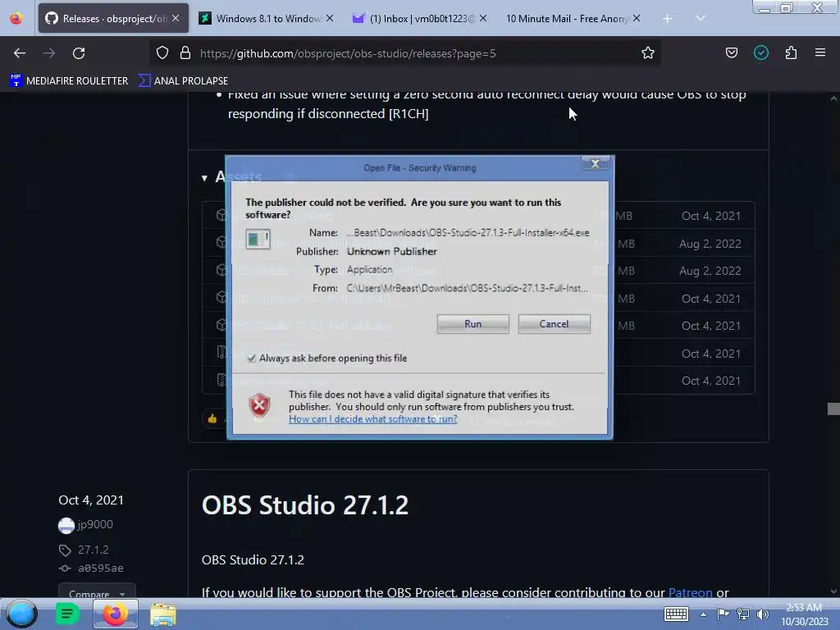Save page to Pocket

[731, 52]
